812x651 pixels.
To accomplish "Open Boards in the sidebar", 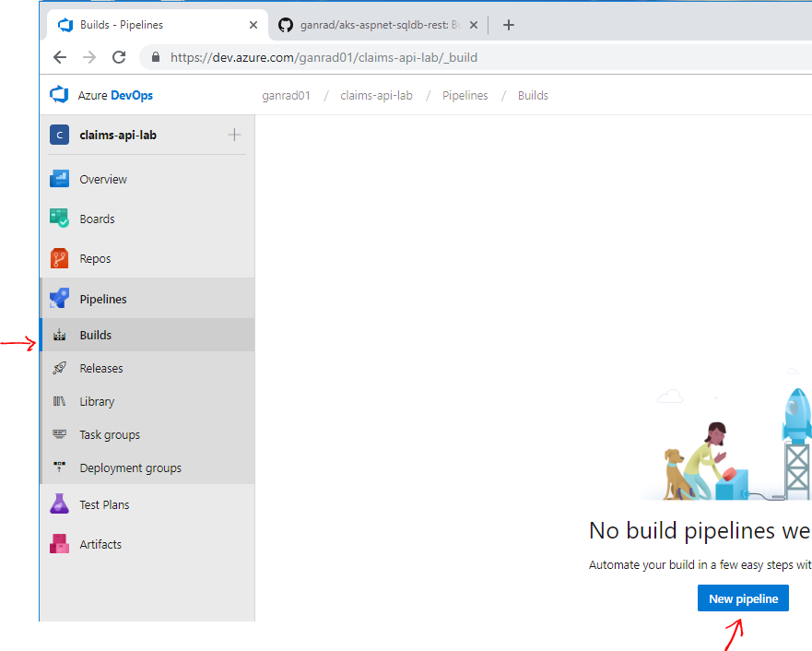I will [147, 219].
